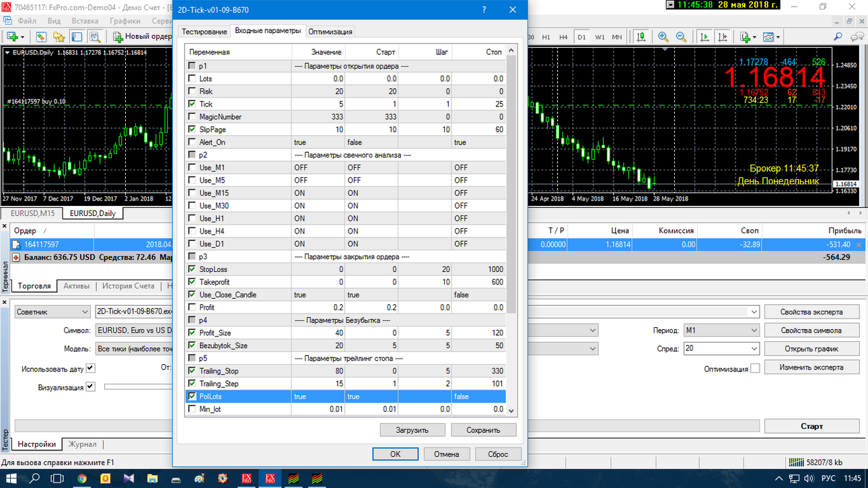This screenshot has height=488, width=868.
Task: Click the visualization speed slider
Action: (138, 387)
